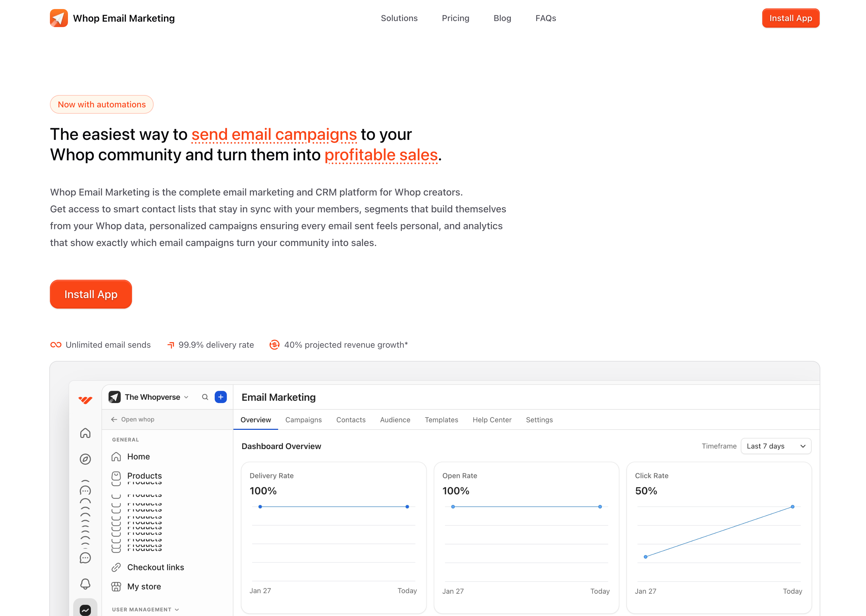Click the header Install App button
The image size is (866, 616).
[791, 18]
